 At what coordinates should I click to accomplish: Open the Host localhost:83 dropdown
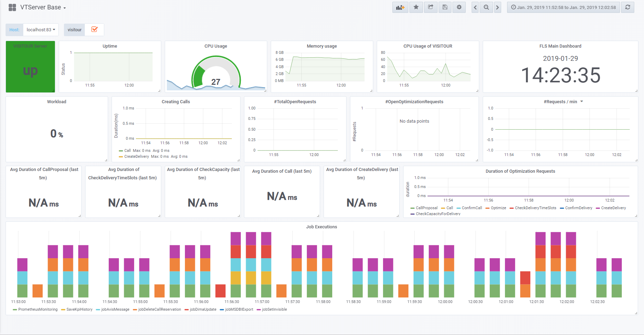(41, 30)
